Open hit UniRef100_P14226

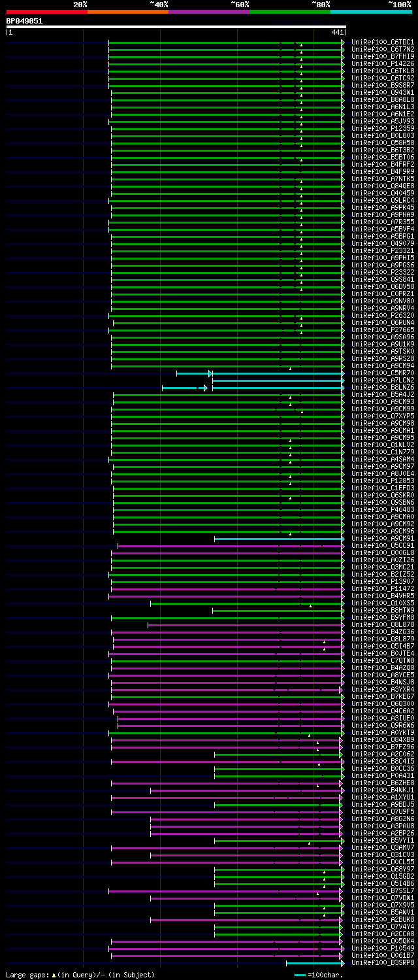click(x=383, y=64)
